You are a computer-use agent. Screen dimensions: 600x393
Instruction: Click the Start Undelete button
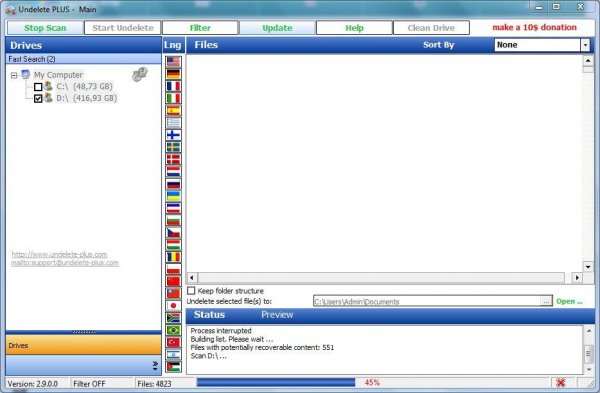pos(123,28)
